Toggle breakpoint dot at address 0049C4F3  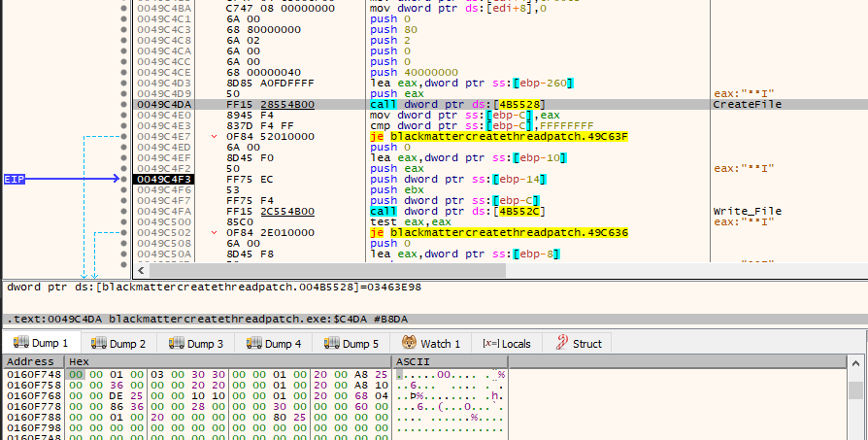125,179
